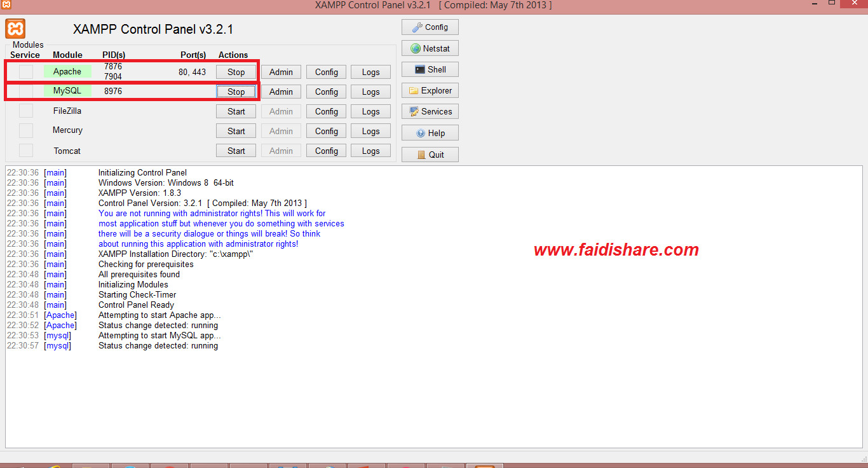Click the Tomcat module name
868x468 pixels.
(67, 151)
